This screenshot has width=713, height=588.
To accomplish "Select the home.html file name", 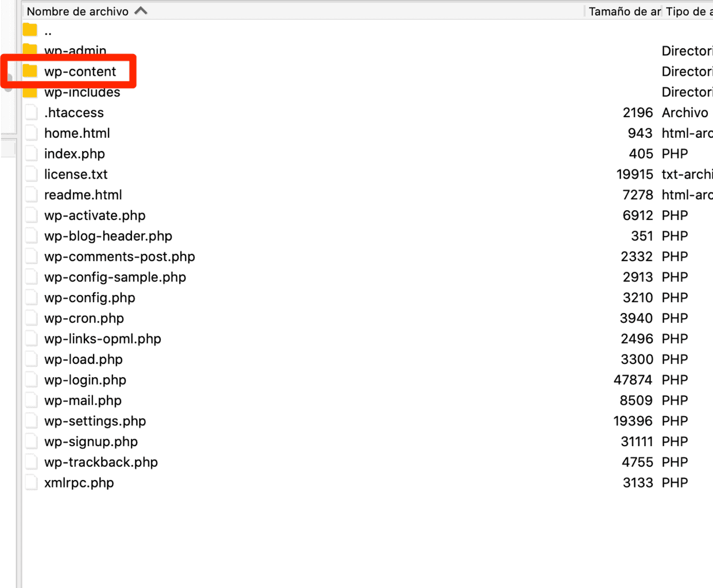I will [77, 133].
